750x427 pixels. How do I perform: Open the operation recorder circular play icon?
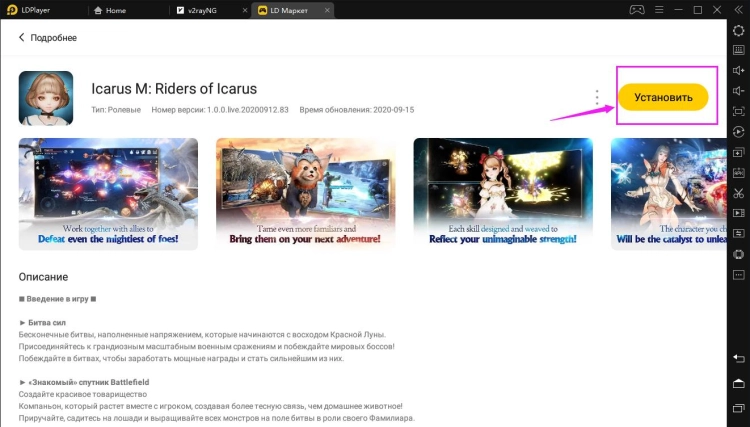coord(739,132)
